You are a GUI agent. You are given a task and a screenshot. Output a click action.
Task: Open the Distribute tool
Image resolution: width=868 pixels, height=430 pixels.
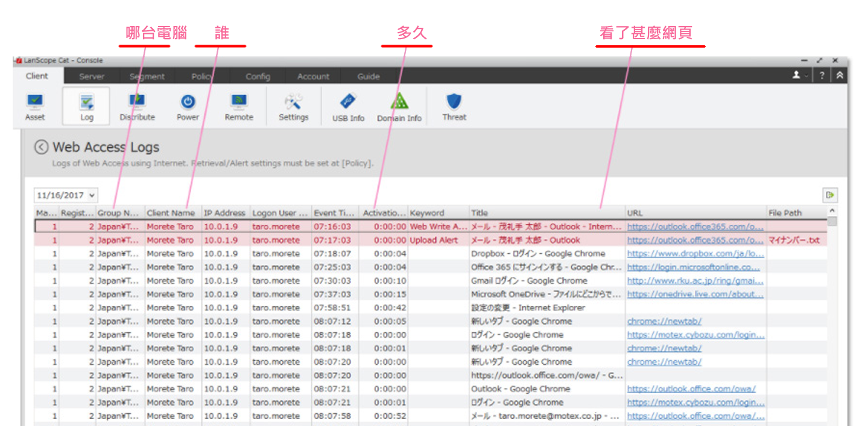(x=137, y=107)
